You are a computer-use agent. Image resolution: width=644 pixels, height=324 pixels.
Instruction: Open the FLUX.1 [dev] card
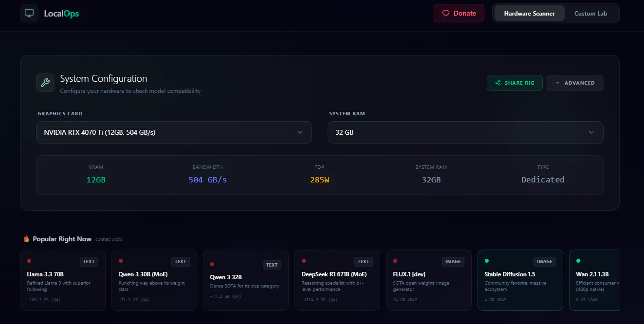tap(429, 280)
